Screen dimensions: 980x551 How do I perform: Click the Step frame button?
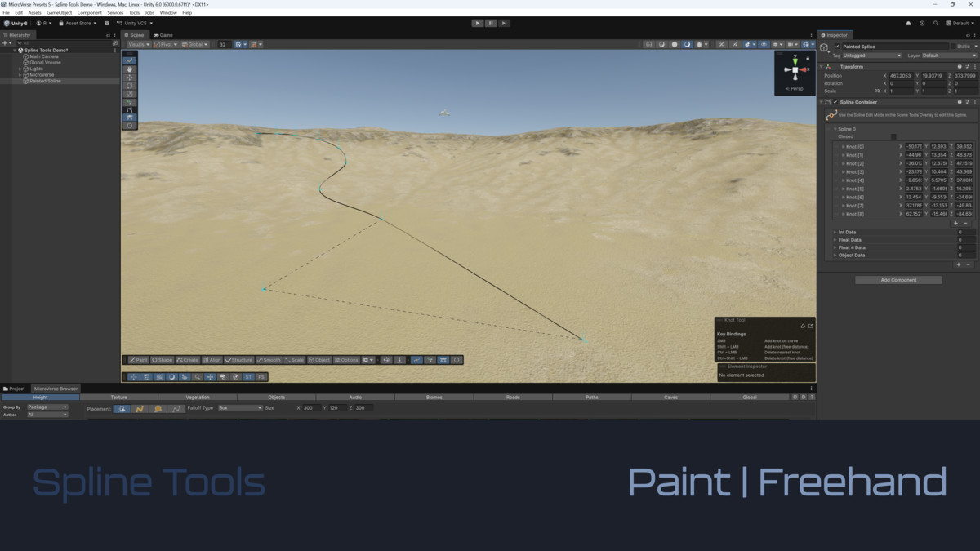point(503,23)
